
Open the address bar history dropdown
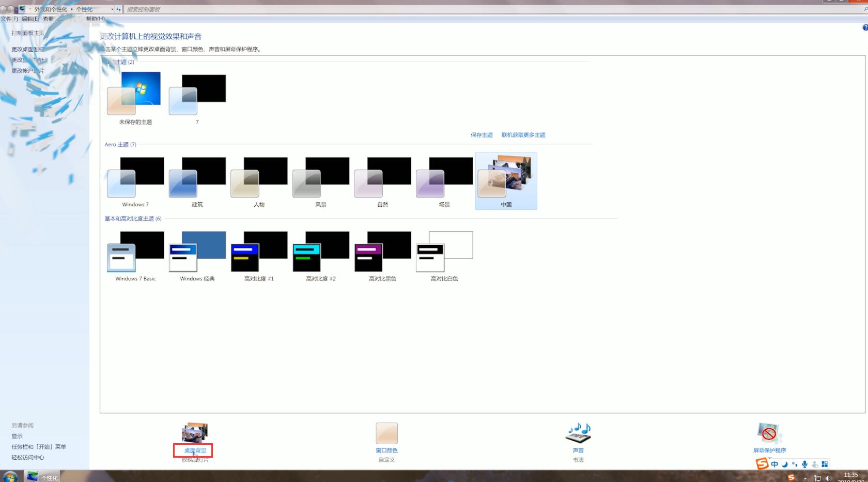112,9
